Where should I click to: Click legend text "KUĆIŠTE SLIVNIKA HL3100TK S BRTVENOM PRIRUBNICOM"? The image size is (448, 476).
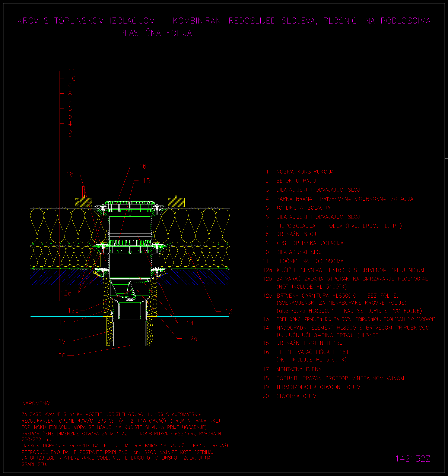click(350, 270)
